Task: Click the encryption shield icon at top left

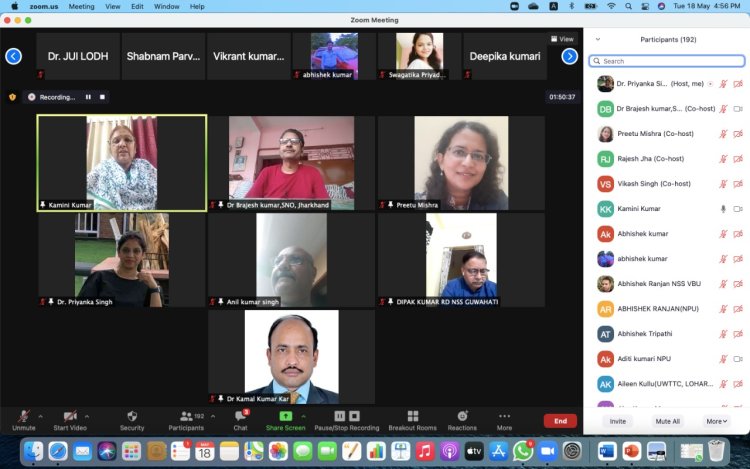Action: coord(13,97)
